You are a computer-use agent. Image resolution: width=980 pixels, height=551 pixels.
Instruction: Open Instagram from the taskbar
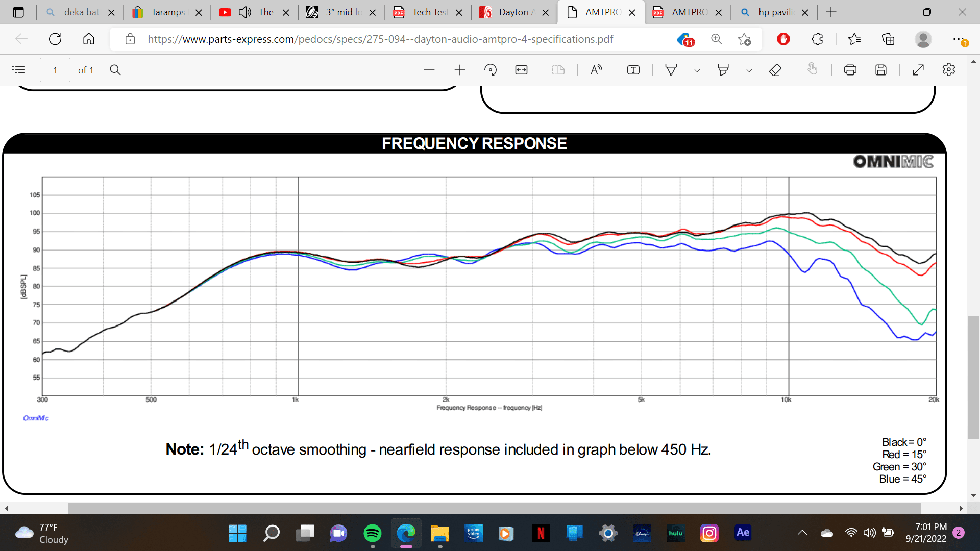(x=709, y=533)
